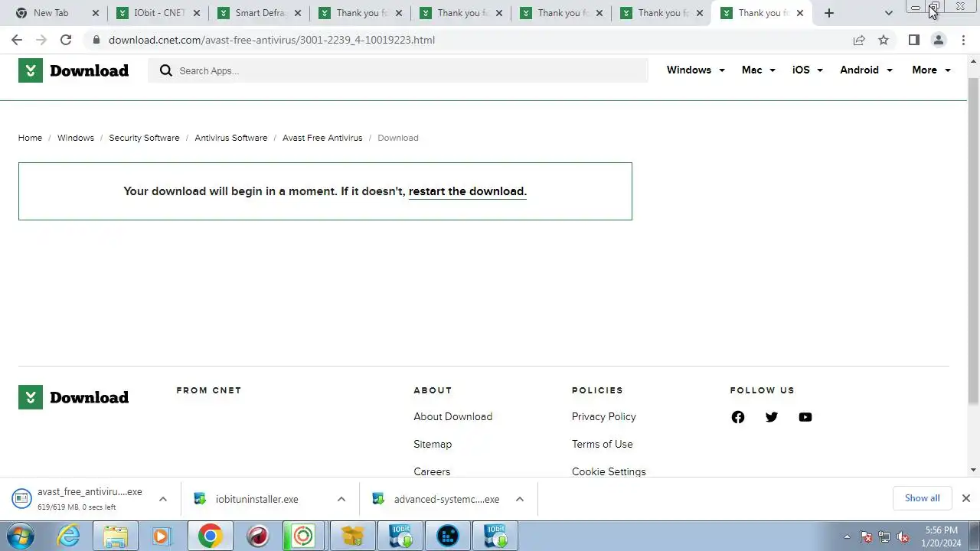
Task: Click Show all downloads button
Action: 922,498
